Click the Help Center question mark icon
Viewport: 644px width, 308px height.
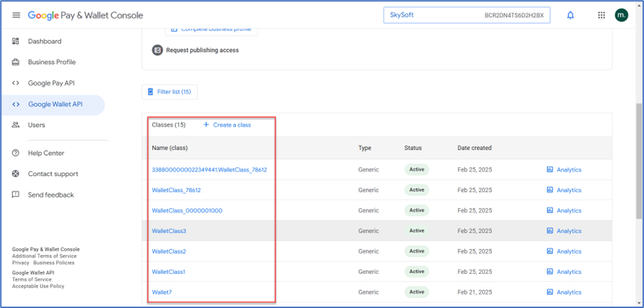[16, 153]
